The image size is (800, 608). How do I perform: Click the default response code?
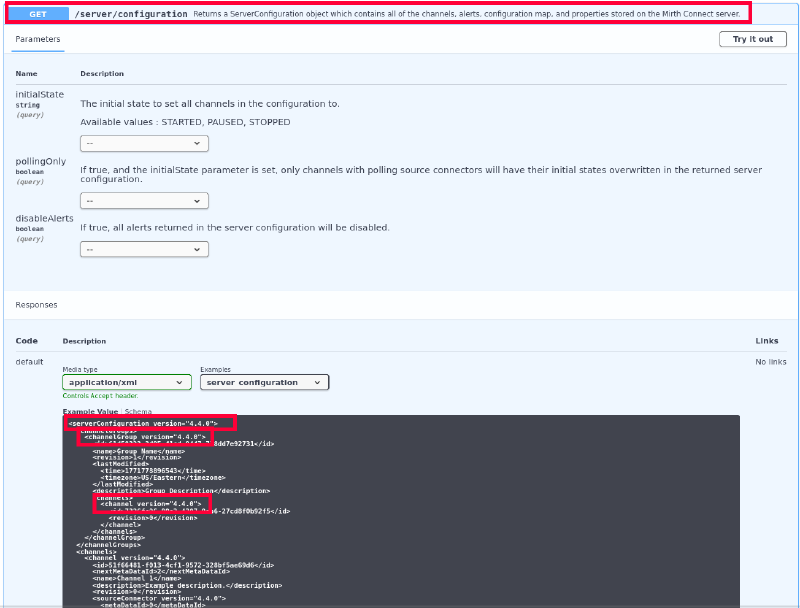click(x=29, y=361)
